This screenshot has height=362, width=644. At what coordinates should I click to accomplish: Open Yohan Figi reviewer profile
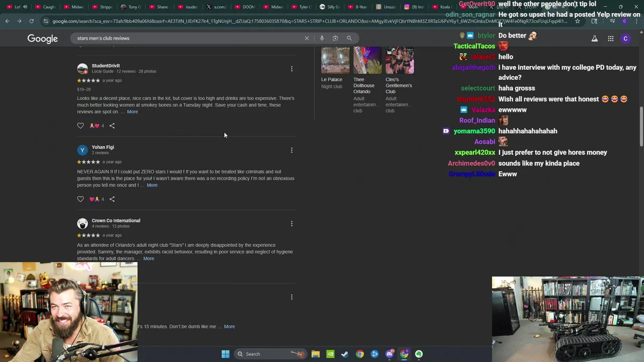click(103, 147)
